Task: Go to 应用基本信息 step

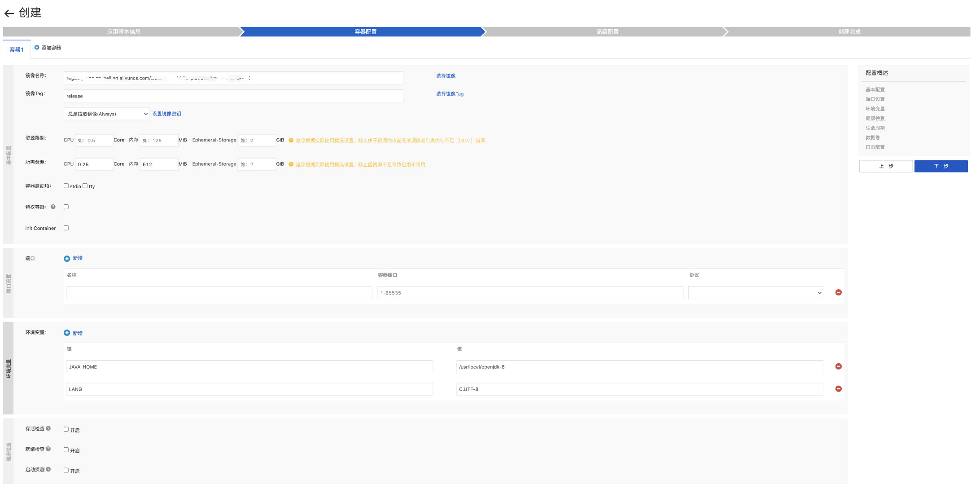Action: coord(123,32)
